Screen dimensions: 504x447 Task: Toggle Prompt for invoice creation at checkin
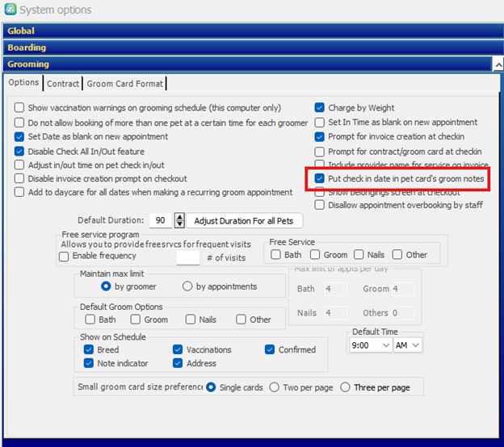[320, 137]
